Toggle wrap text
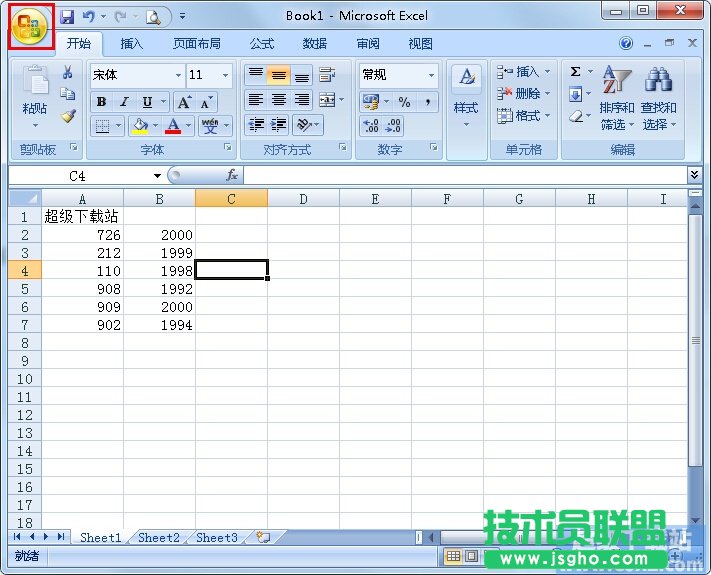The image size is (711, 575). click(x=327, y=75)
